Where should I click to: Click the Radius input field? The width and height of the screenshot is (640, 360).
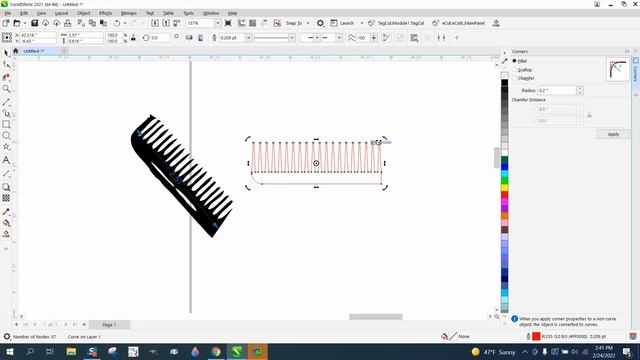point(557,90)
